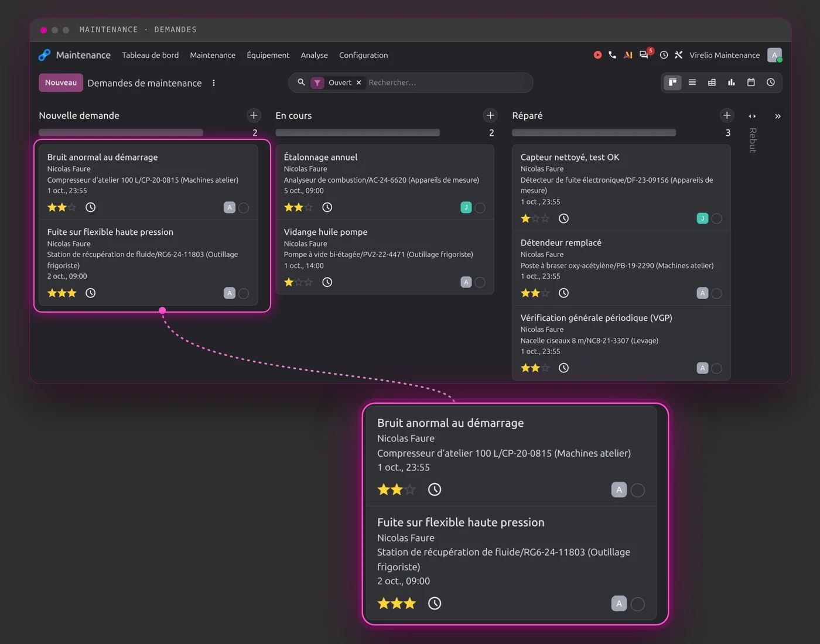
Task: Toggle state circle on Étalonnage annuel card
Action: 480,208
